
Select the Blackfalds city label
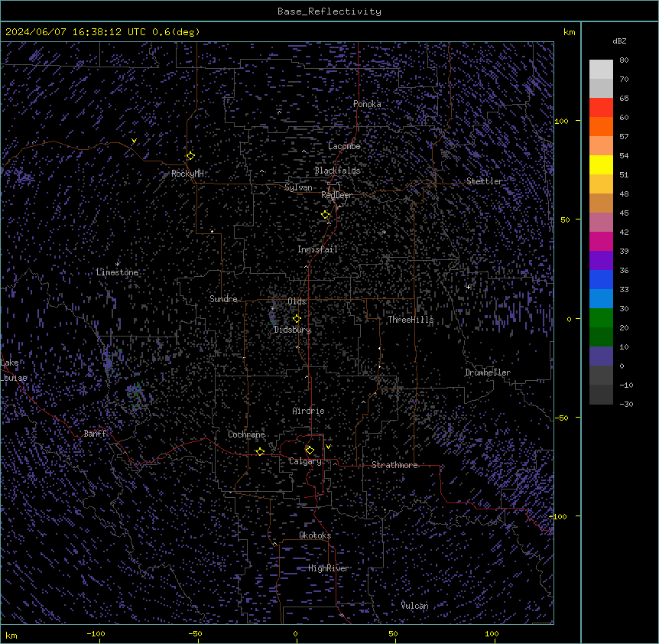click(x=337, y=171)
